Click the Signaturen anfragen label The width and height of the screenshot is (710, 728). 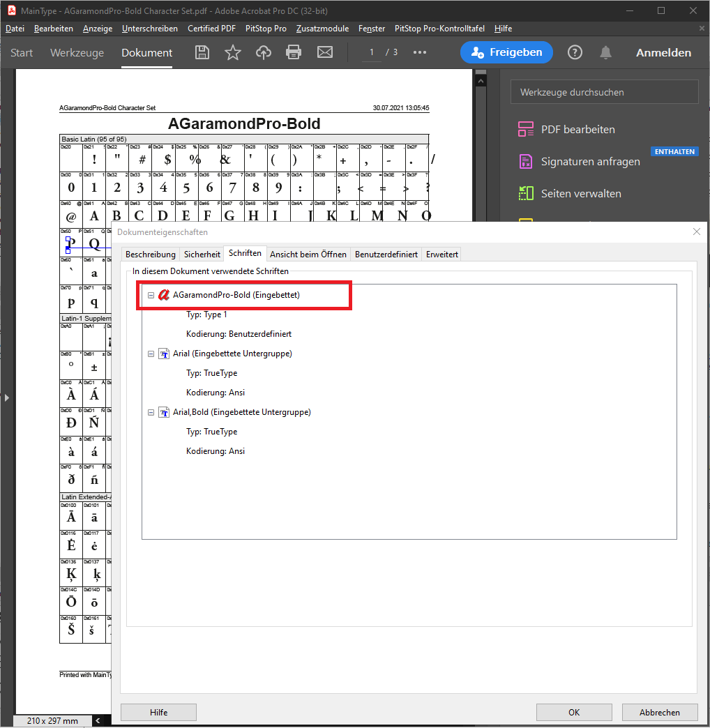590,162
